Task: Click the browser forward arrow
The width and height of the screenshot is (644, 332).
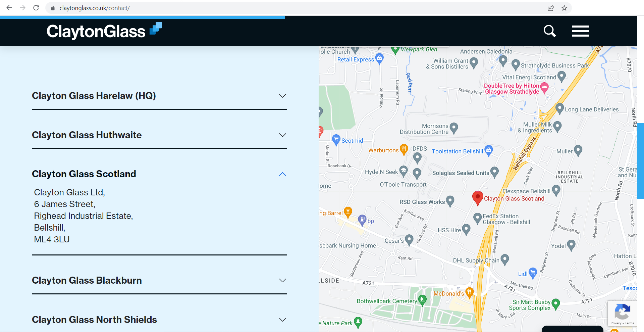Action: [x=22, y=8]
